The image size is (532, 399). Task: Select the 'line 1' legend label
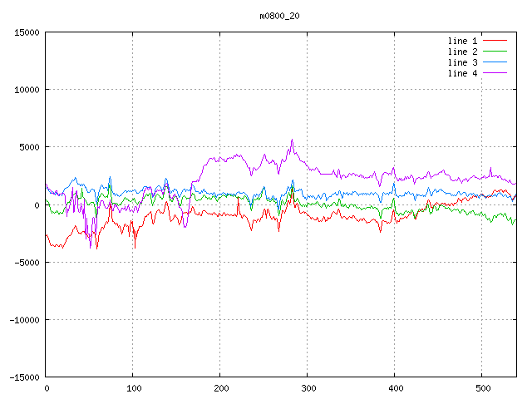(x=463, y=41)
